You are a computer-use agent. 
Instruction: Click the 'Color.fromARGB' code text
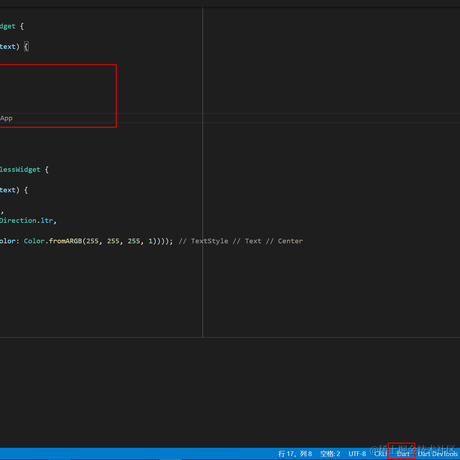coord(53,241)
